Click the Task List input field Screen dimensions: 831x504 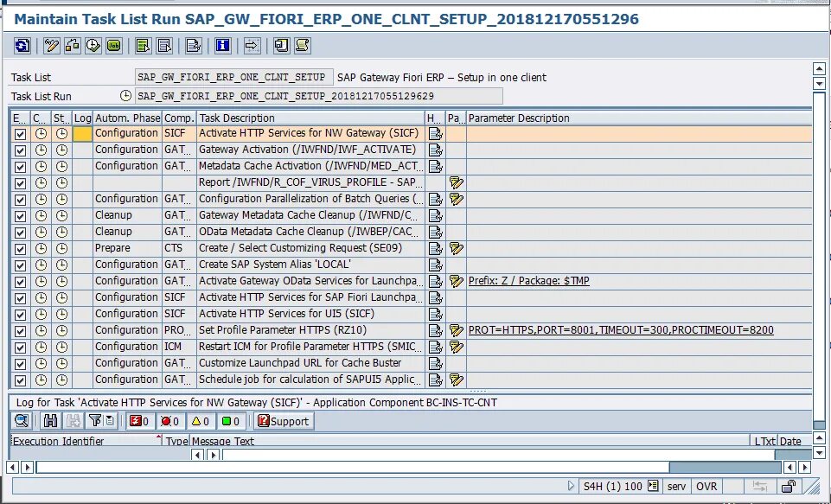coord(233,77)
